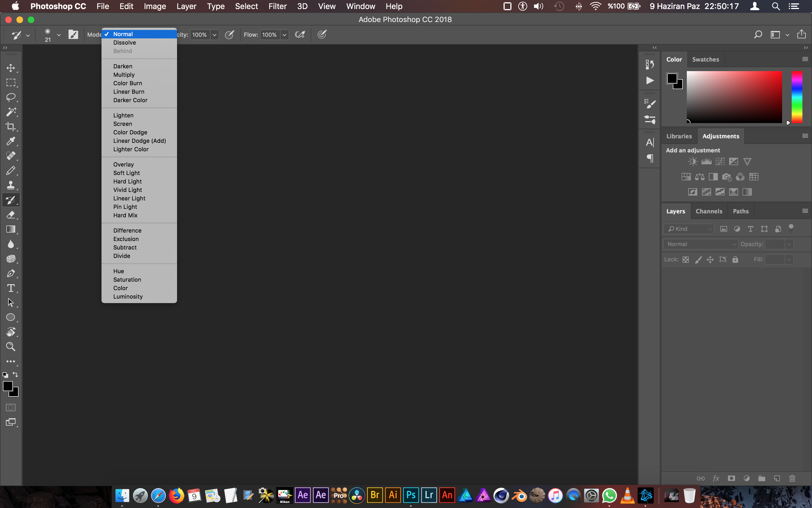Open the brush preset picker arrow

[x=59, y=35]
